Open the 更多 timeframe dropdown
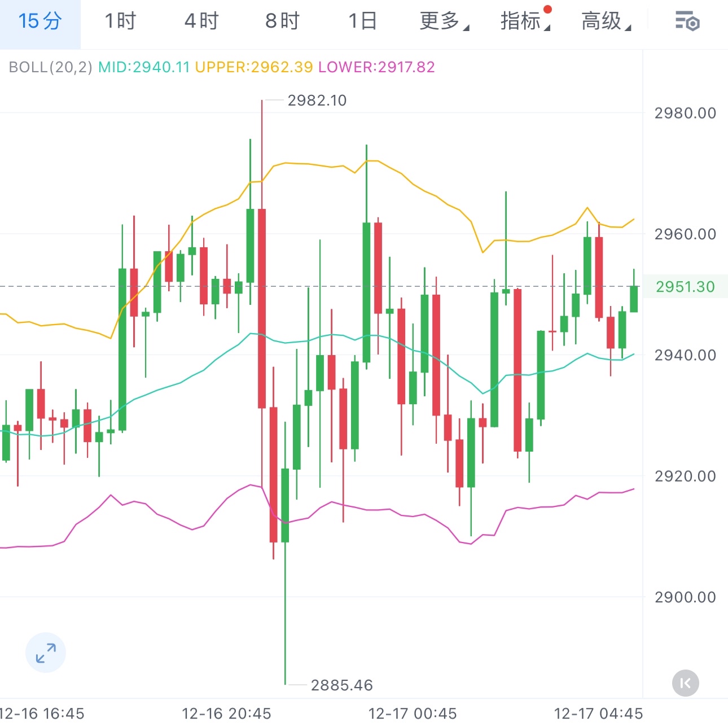Viewport: 728px width, 726px height. click(x=444, y=21)
